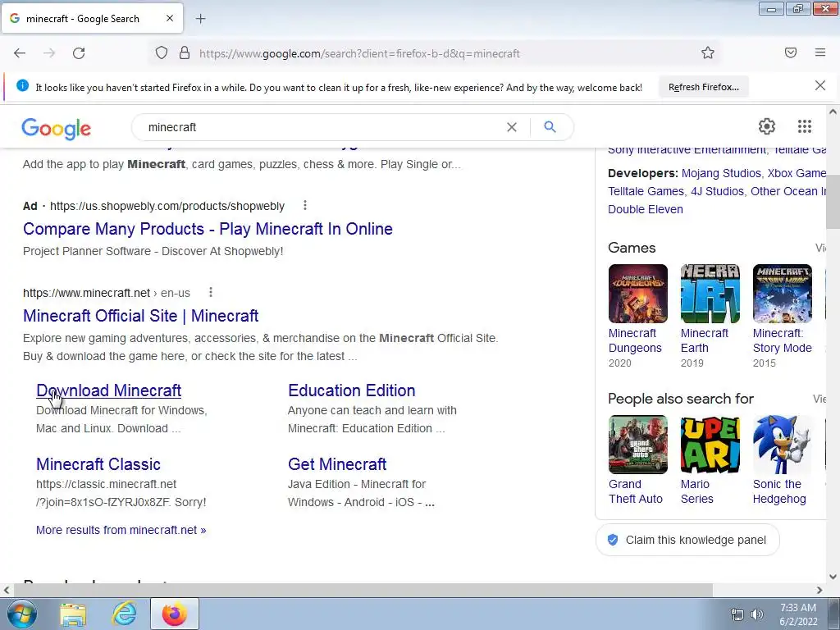The height and width of the screenshot is (630, 840).
Task: Select Minecraft: Story Mode thumbnail
Action: [782, 294]
